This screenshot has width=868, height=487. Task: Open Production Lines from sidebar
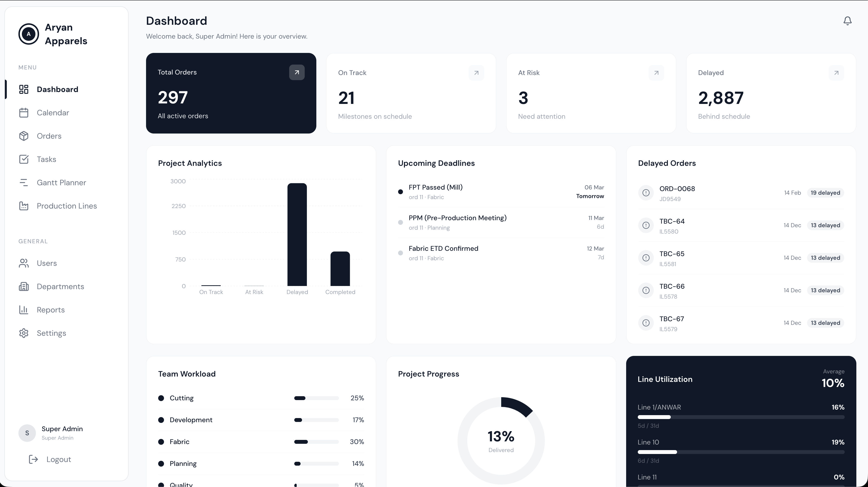67,206
